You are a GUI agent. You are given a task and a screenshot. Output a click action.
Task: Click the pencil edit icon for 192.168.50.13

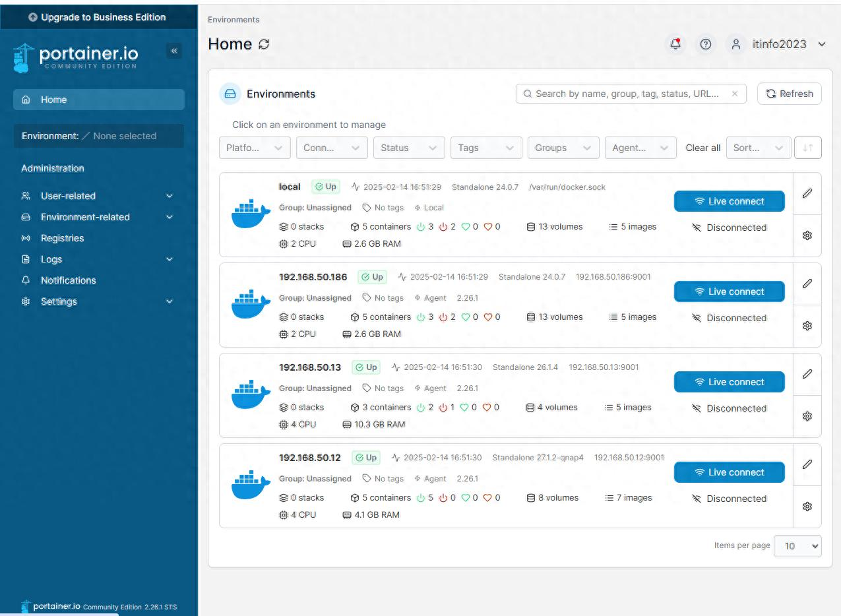(x=807, y=374)
